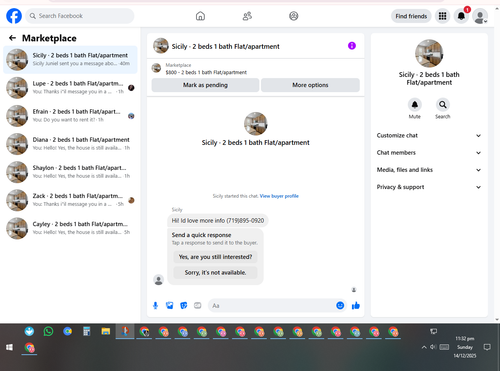Open the Friends icon in top bar
This screenshot has height=371, width=500.
[x=247, y=16]
